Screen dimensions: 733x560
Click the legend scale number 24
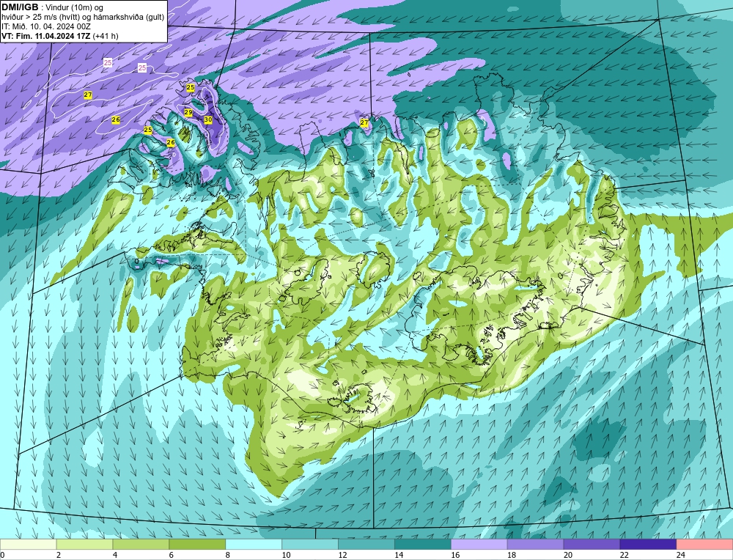(681, 555)
